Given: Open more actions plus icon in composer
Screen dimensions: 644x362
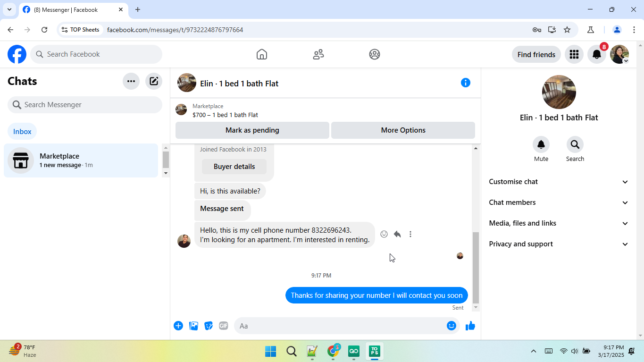Looking at the screenshot, I should point(178,326).
